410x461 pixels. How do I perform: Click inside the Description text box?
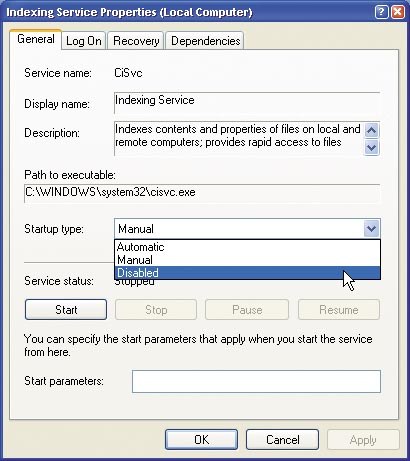click(239, 138)
